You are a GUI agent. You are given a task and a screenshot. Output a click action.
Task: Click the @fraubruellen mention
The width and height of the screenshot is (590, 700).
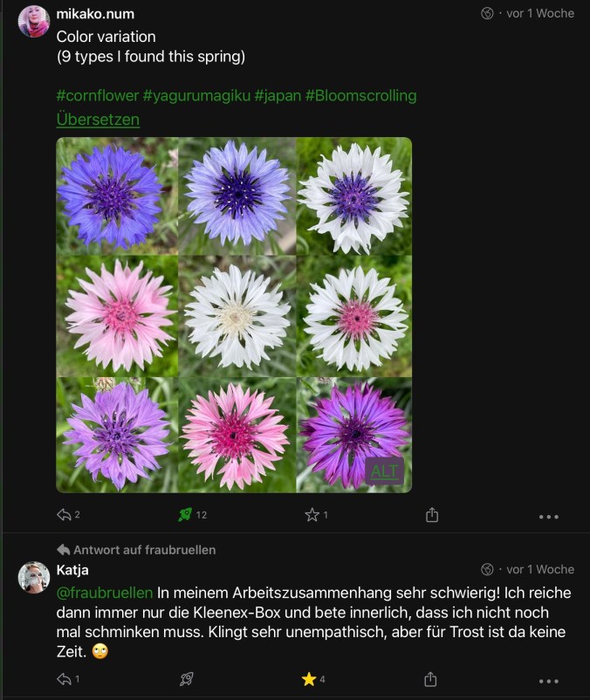(x=105, y=593)
